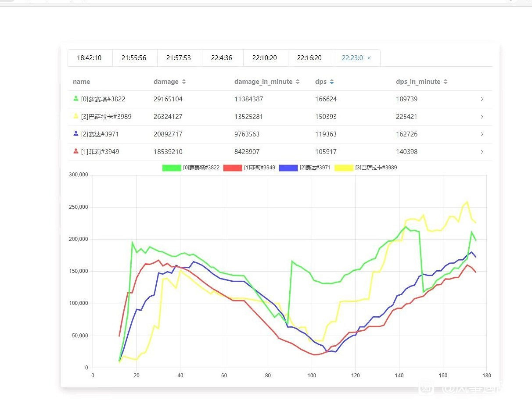Toggle green 萝赛塔#3822 series in chart legend
This screenshot has width=532, height=401.
pyautogui.click(x=172, y=168)
